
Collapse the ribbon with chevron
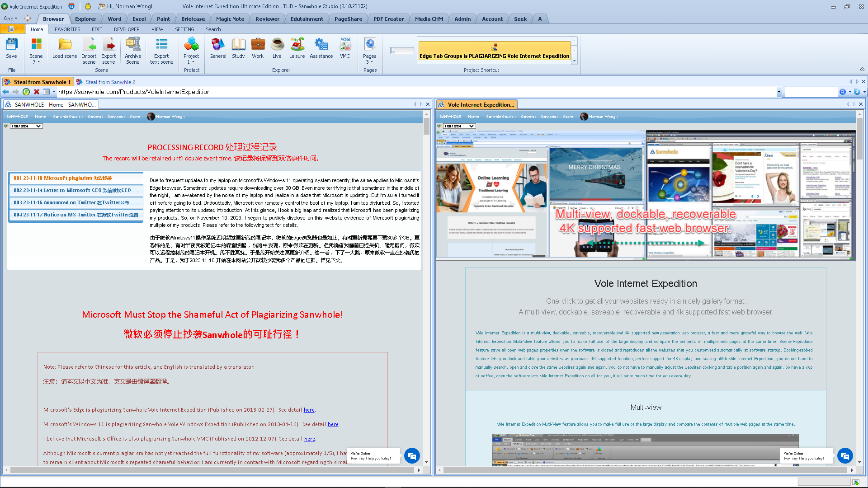[x=862, y=70]
